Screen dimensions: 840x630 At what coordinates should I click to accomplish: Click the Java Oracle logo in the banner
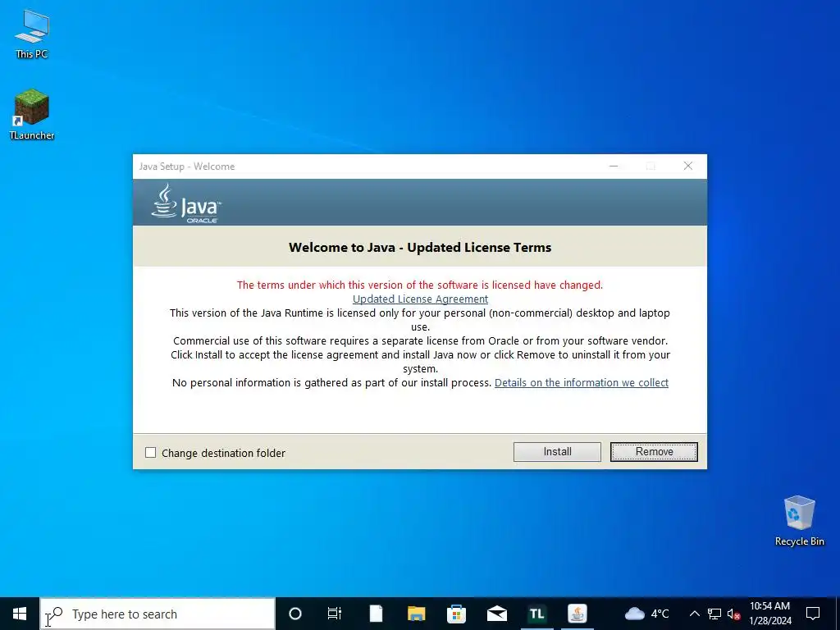pyautogui.click(x=185, y=203)
